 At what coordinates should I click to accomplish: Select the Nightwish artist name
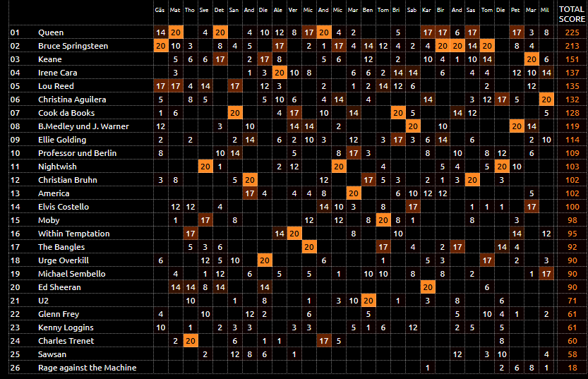click(57, 167)
